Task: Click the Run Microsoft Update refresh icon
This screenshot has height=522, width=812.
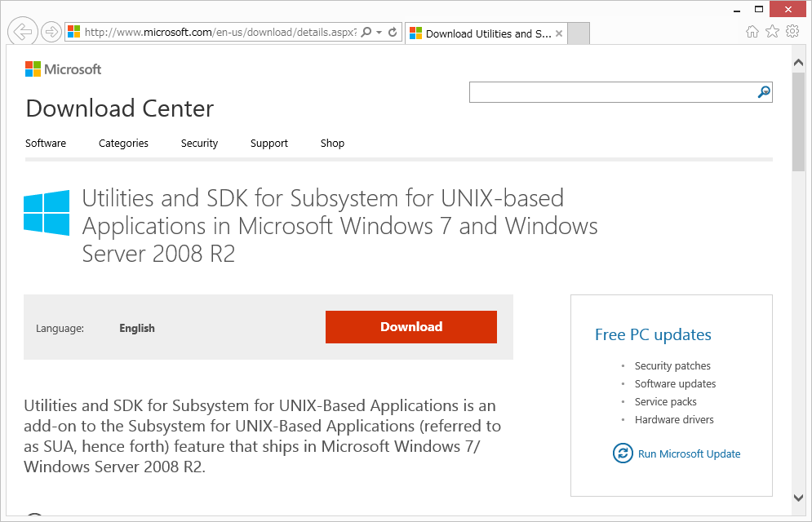Action: point(623,453)
